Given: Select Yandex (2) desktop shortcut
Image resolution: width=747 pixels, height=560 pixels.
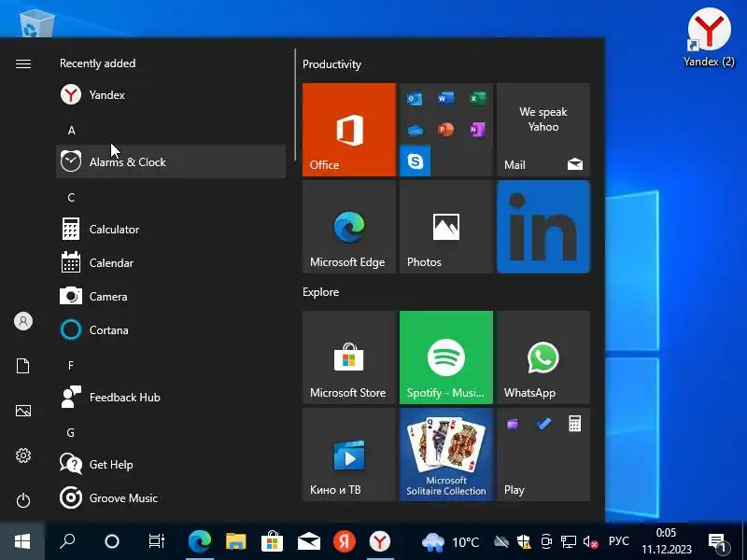Looking at the screenshot, I should [709, 38].
